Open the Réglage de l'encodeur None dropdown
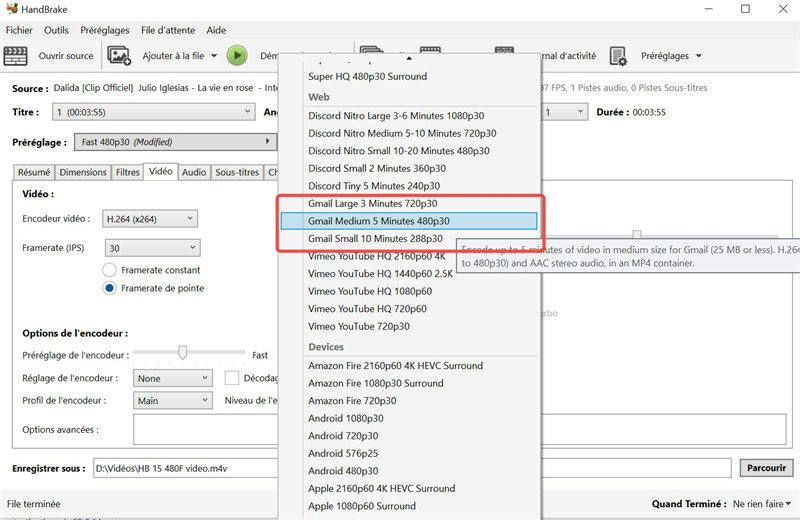The image size is (800, 520). tap(172, 378)
